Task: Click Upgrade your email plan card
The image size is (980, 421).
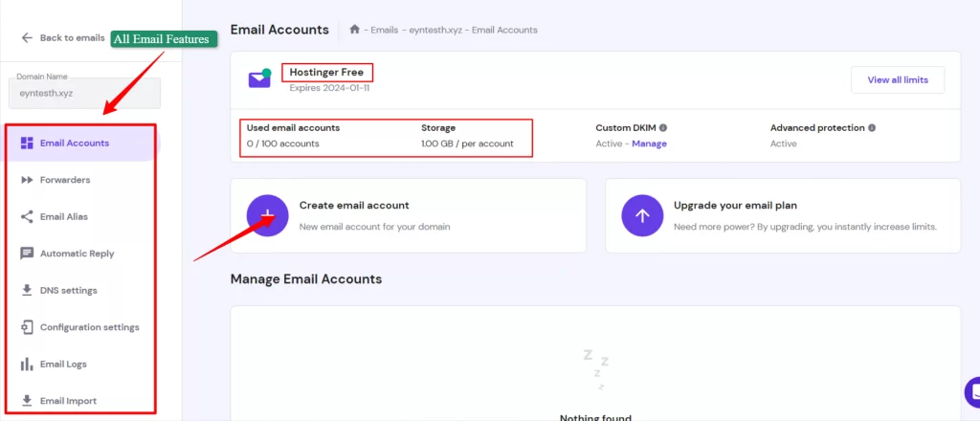Action: pos(783,215)
